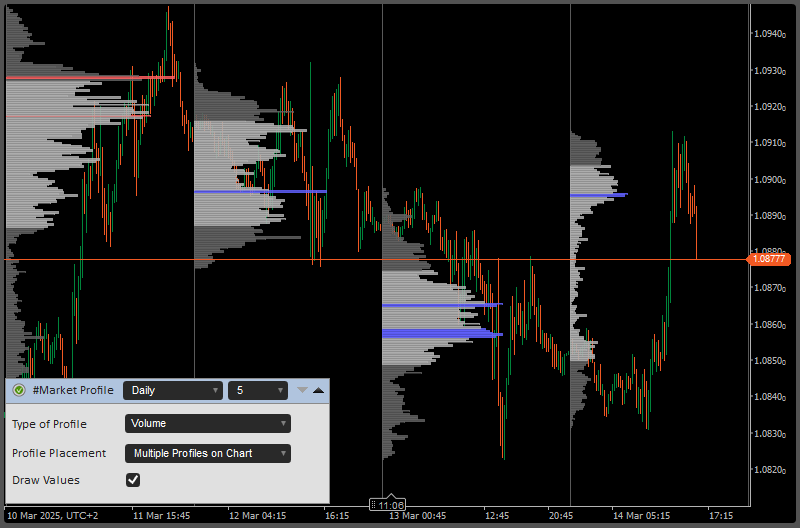Click the Draw Values label

click(x=45, y=480)
